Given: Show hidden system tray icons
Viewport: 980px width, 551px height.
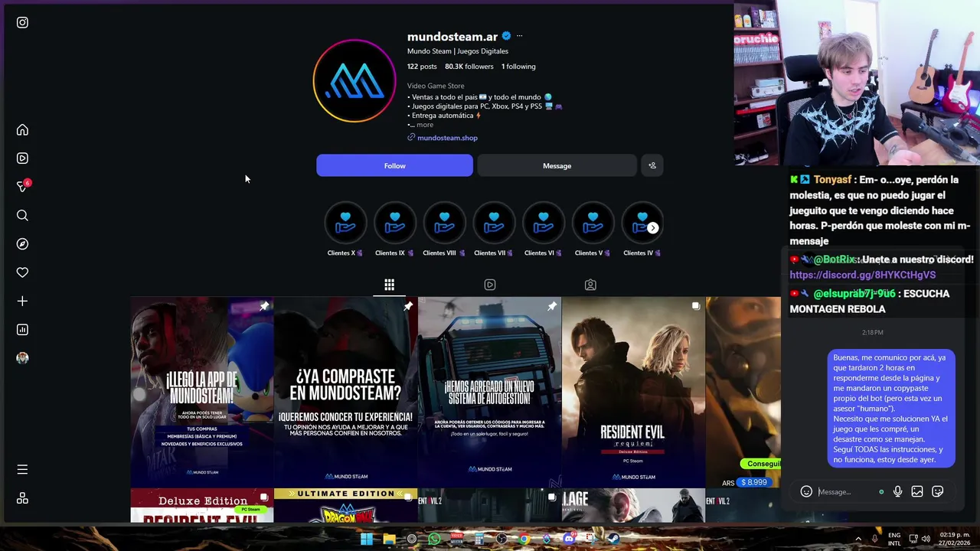Looking at the screenshot, I should 858,539.
